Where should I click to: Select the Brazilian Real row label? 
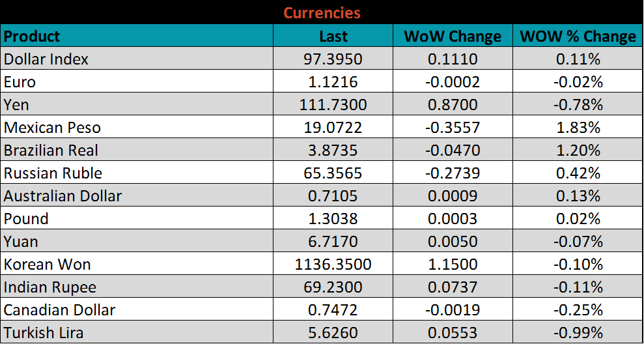(51, 150)
